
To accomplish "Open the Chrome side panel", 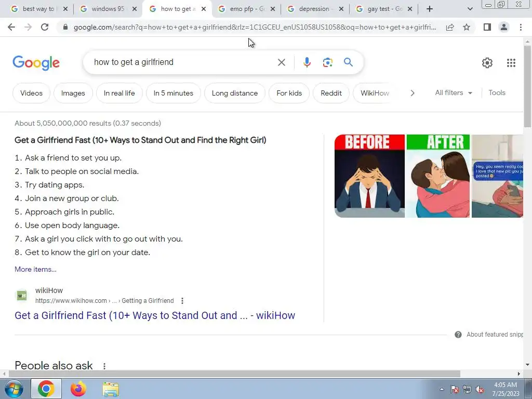I will point(487,27).
